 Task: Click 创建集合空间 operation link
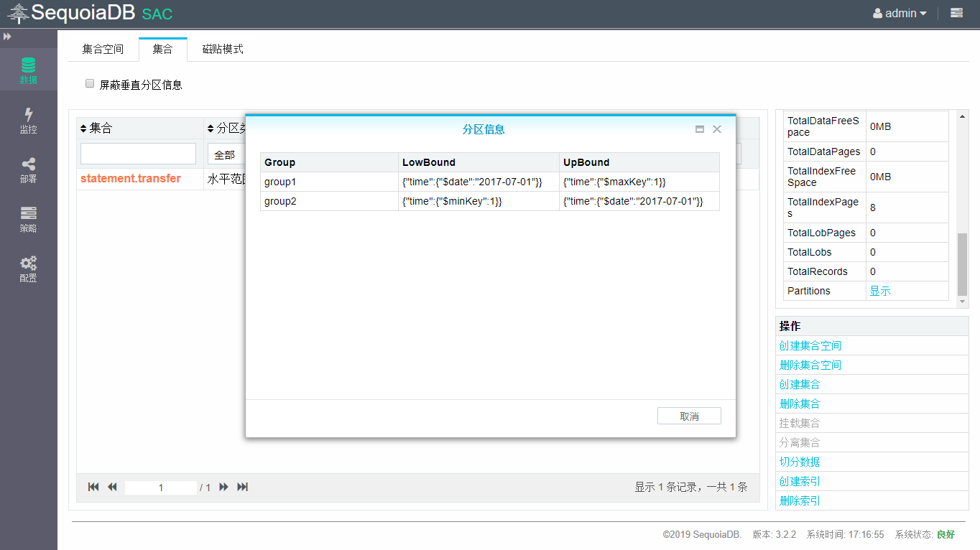[810, 345]
